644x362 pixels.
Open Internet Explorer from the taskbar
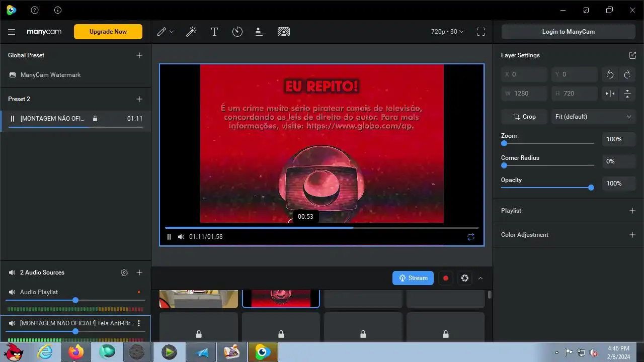[x=45, y=352]
